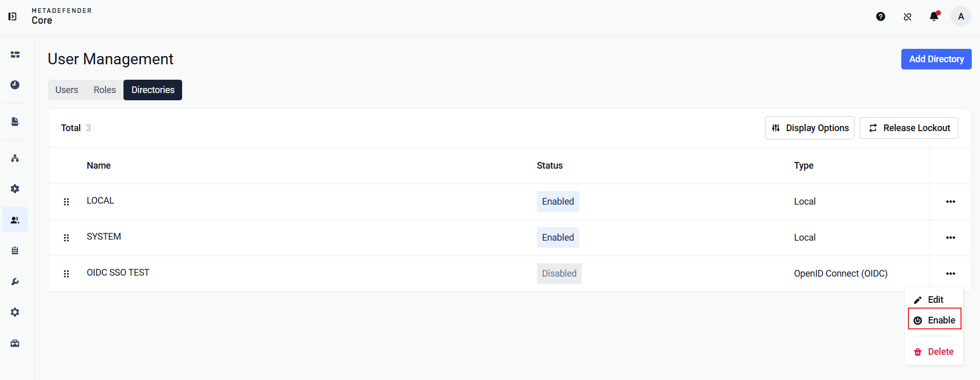Open the User Management sidebar icon
Viewport: 980px width, 380px height.
[x=15, y=220]
